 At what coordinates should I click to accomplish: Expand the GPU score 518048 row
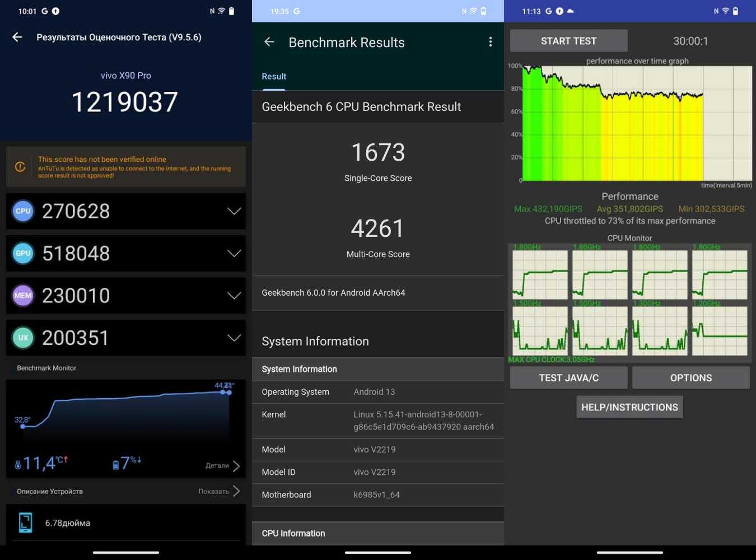(x=234, y=253)
